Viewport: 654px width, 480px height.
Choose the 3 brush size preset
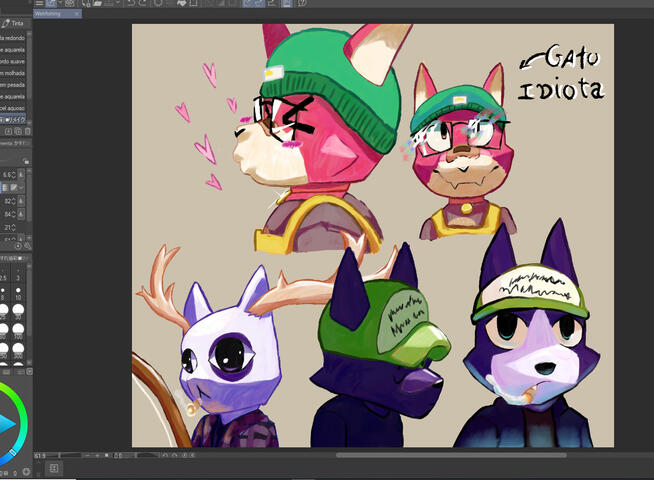coord(18,275)
